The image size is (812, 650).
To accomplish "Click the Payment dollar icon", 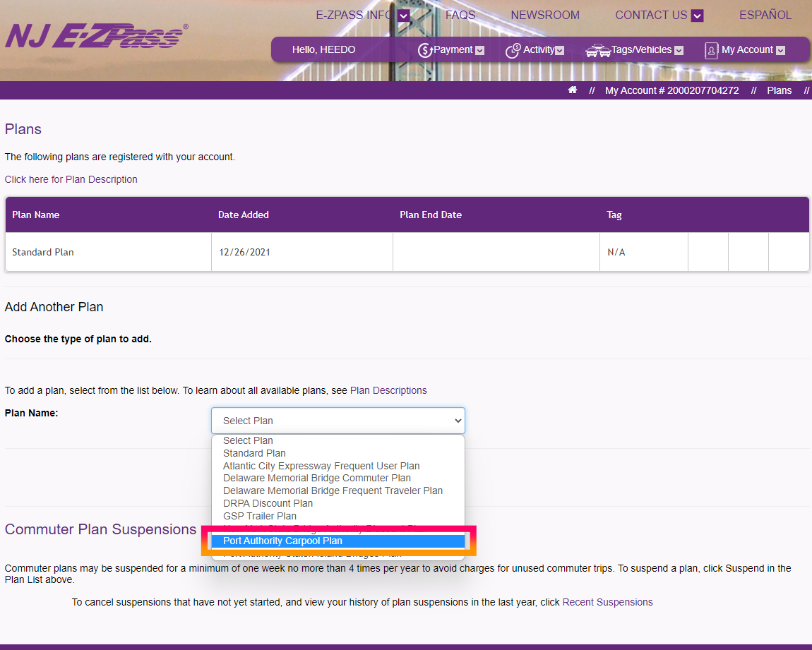I will [425, 50].
